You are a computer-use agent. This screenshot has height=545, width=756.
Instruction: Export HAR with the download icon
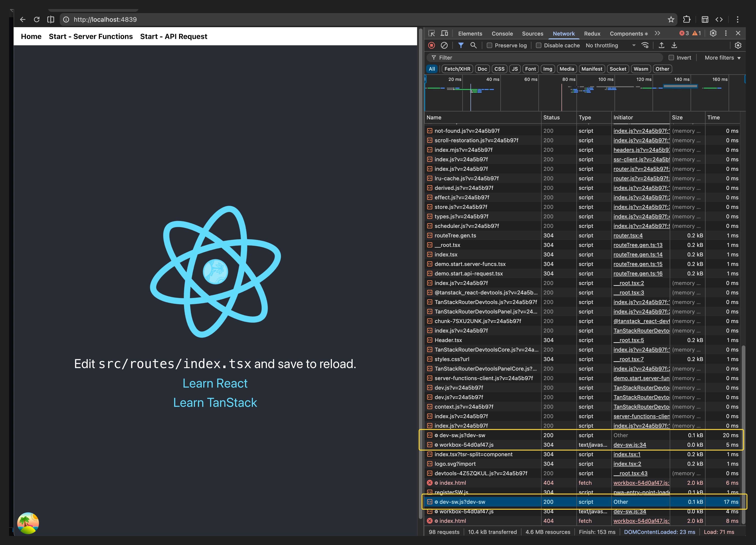pos(674,45)
